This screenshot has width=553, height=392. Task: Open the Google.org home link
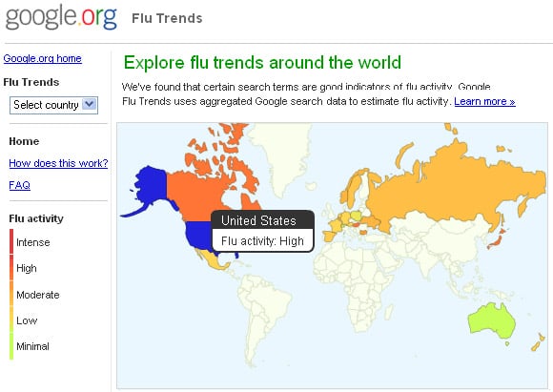click(42, 58)
